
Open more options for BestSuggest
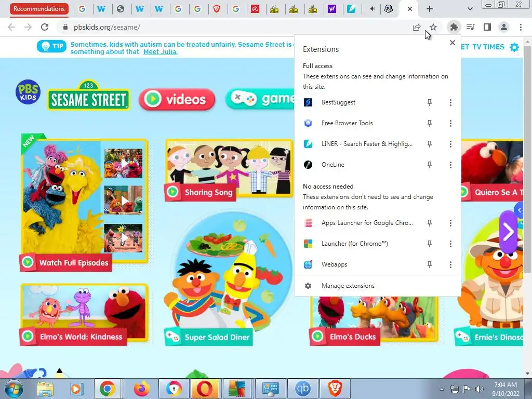coord(450,102)
